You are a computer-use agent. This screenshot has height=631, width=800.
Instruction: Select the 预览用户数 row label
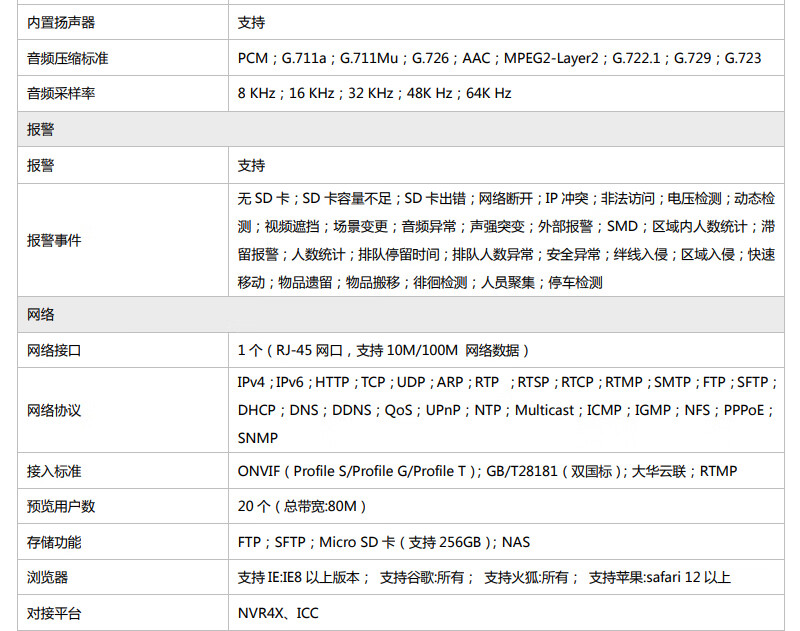61,506
